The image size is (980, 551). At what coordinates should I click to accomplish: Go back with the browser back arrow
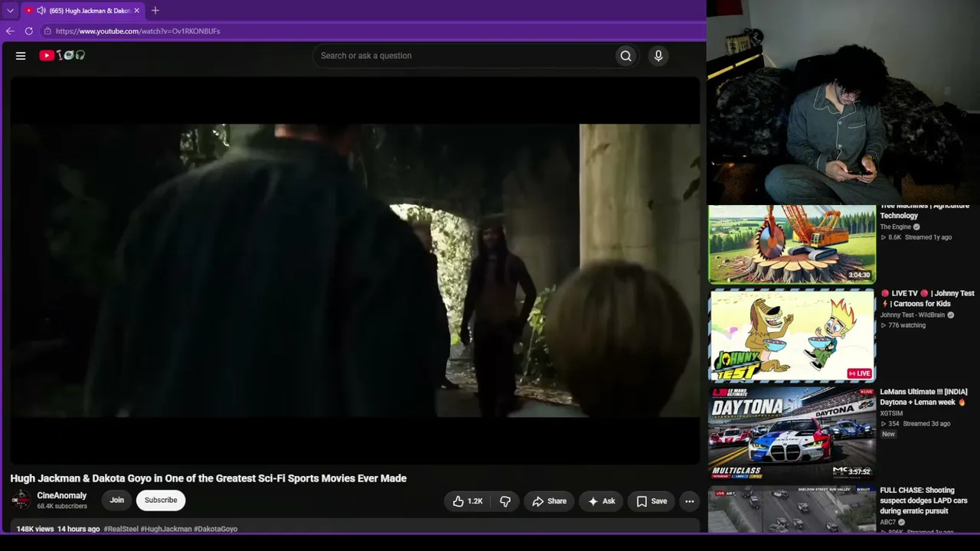click(x=10, y=31)
